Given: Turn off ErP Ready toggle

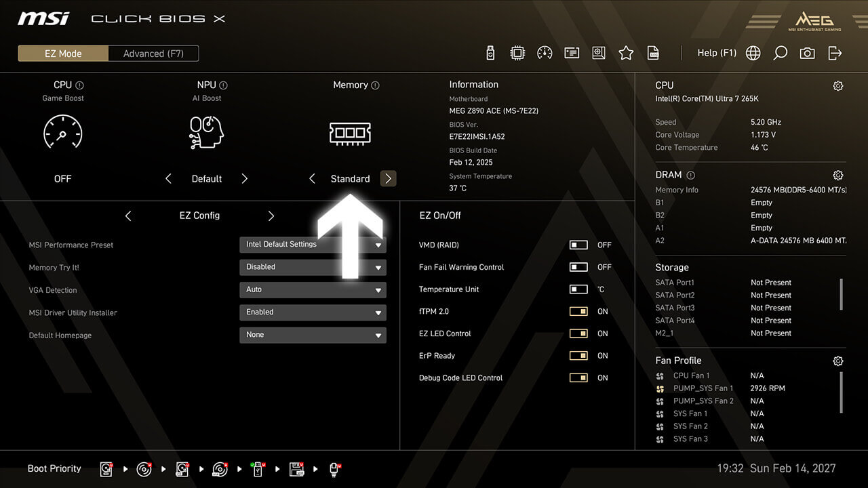Looking at the screenshot, I should tap(578, 356).
